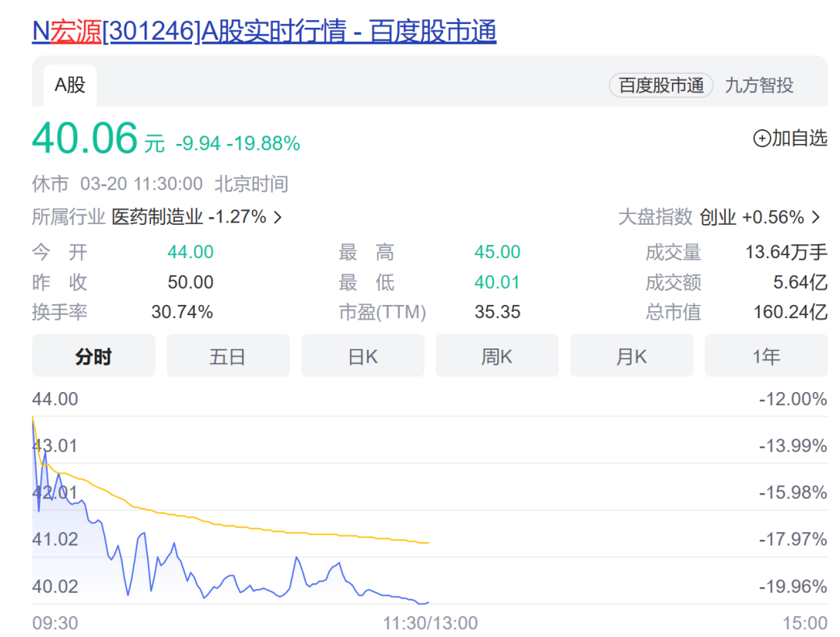Click the -17.97% axis label
The width and height of the screenshot is (840, 637).
[x=793, y=539]
